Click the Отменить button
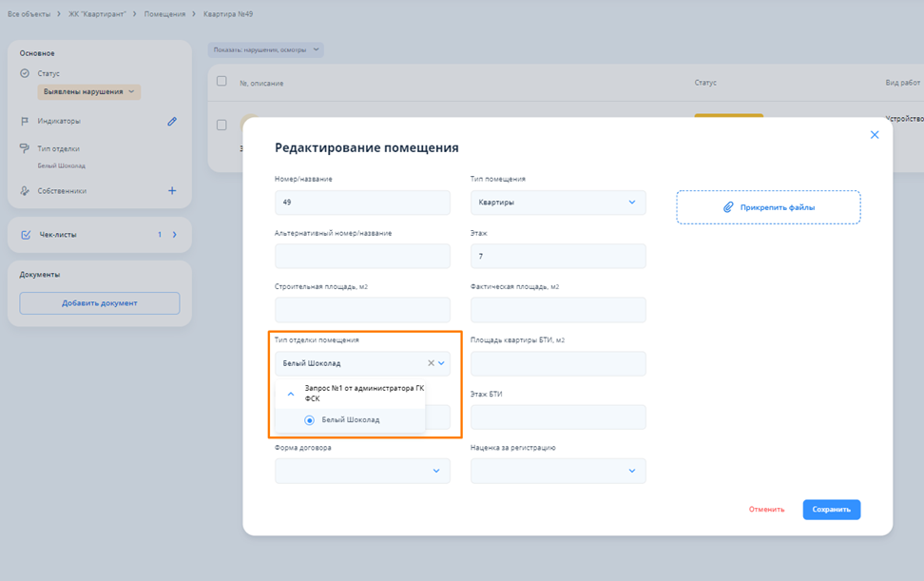The width and height of the screenshot is (924, 581). [x=766, y=510]
